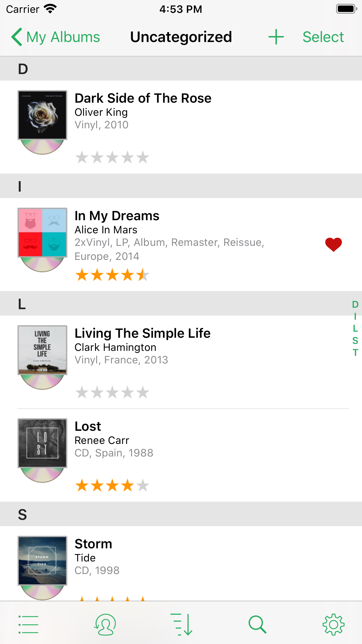
Task: Jump to section S in the index
Action: point(355,340)
